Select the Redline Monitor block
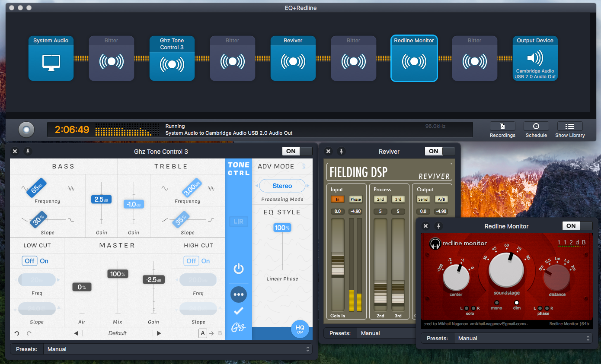The height and width of the screenshot is (364, 601). (414, 58)
